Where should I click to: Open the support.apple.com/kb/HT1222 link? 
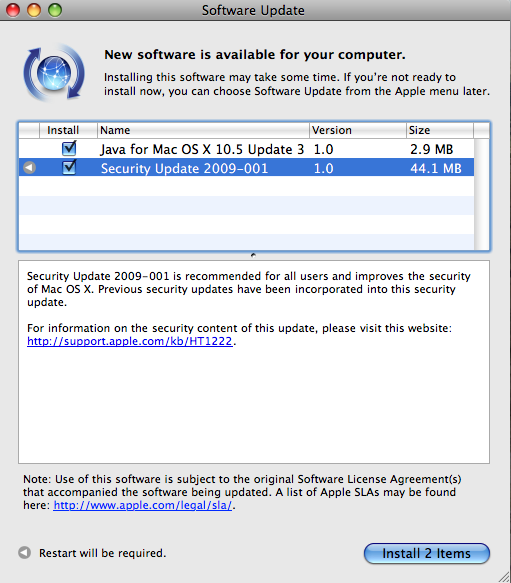[x=129, y=341]
